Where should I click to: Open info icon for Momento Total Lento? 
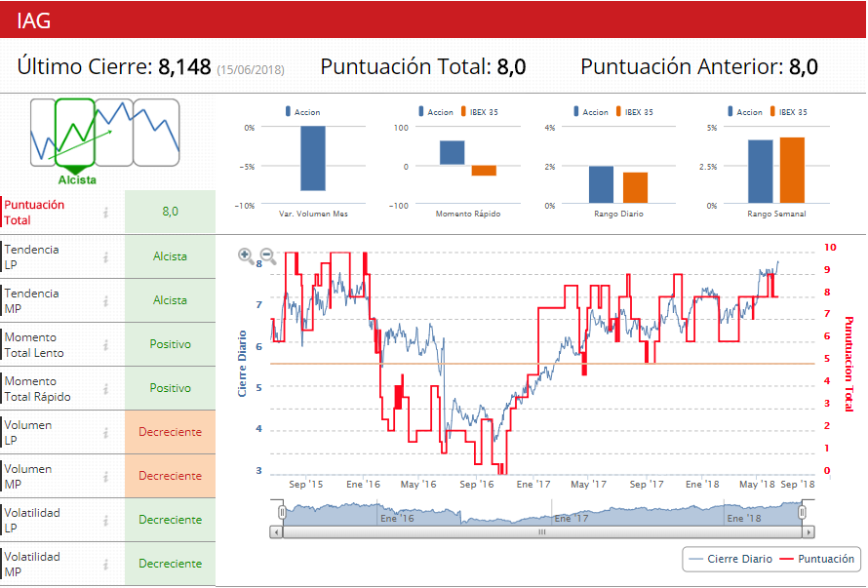pos(105,344)
